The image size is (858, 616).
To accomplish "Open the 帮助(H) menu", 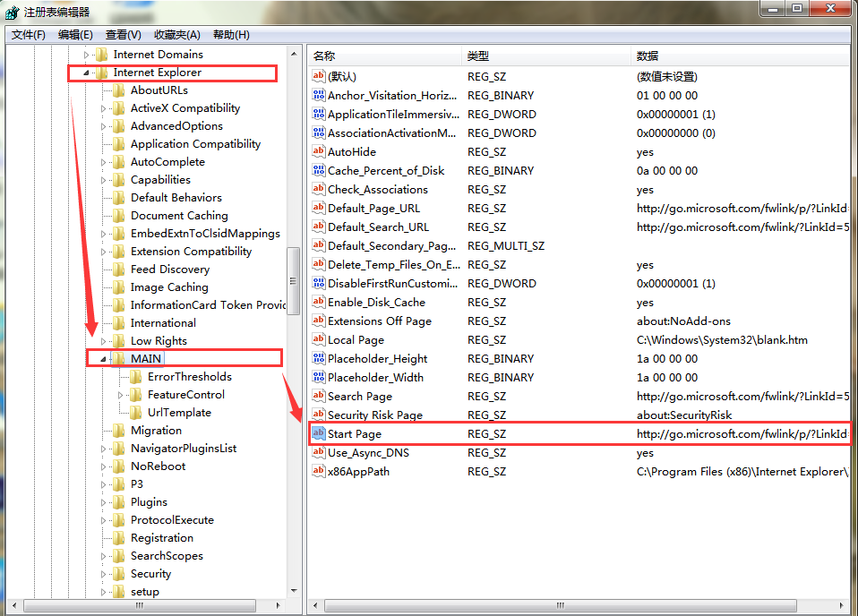I will (x=231, y=35).
